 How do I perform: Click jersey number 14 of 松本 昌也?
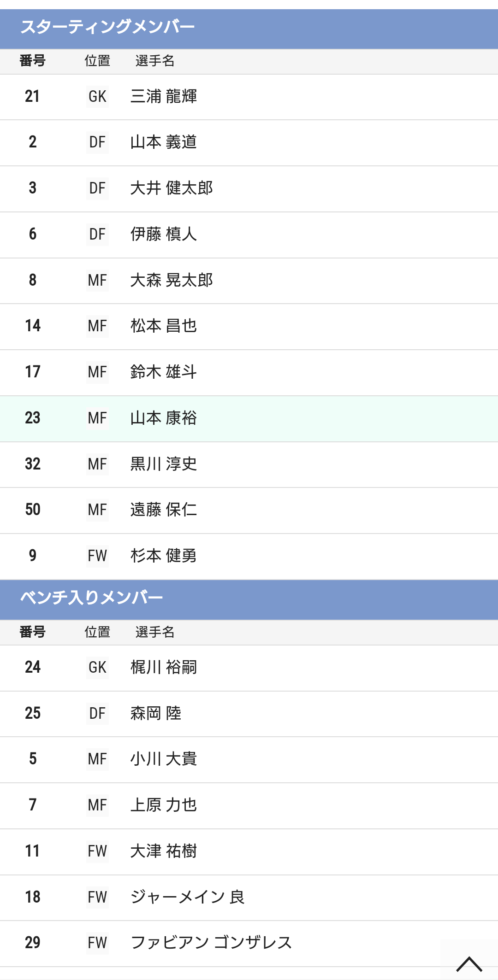coord(33,326)
